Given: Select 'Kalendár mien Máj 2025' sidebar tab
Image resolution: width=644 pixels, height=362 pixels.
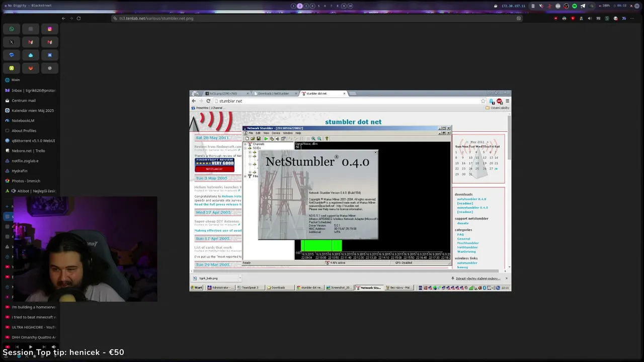Looking at the screenshot, I should tap(30, 111).
